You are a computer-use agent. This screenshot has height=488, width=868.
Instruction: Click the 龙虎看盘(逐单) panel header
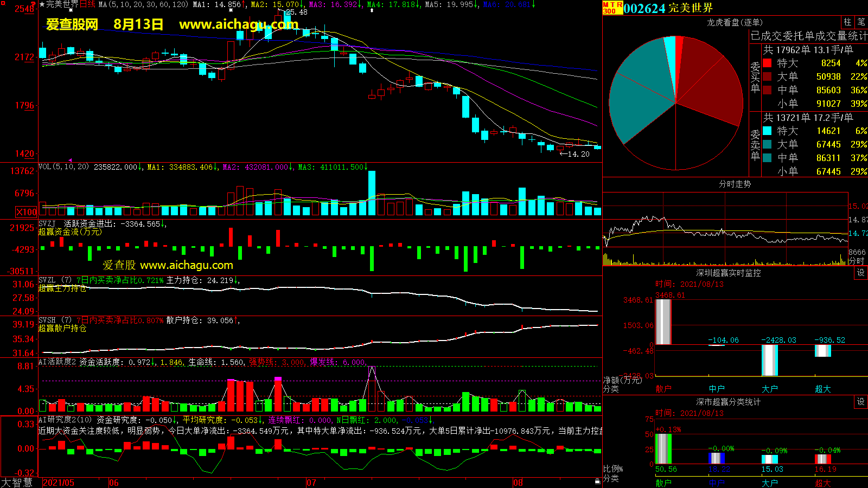pyautogui.click(x=735, y=22)
